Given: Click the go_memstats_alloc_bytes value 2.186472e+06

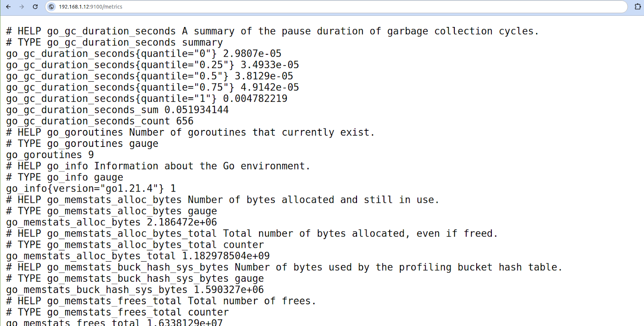Looking at the screenshot, I should pyautogui.click(x=182, y=223).
